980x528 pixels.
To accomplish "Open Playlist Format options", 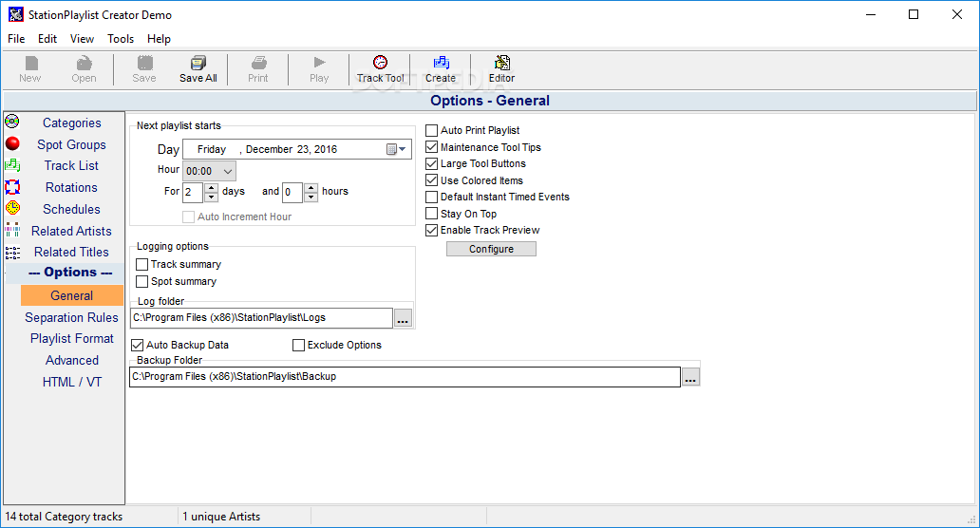I will [x=72, y=339].
